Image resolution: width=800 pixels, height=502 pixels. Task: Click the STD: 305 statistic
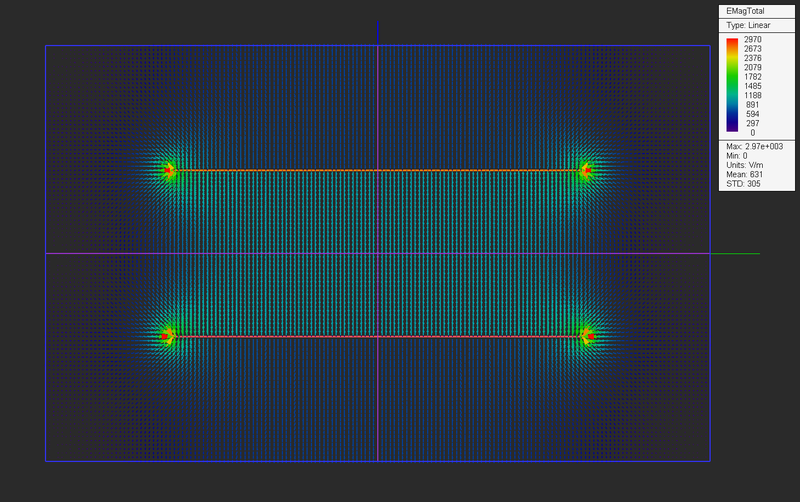pyautogui.click(x=743, y=184)
